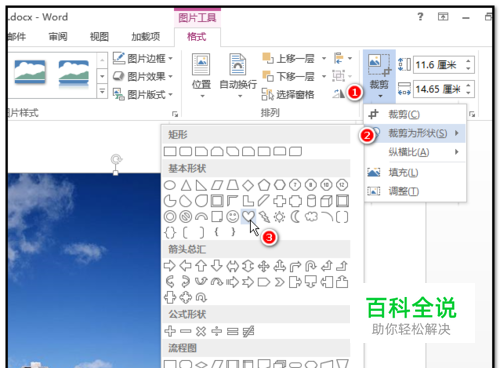Pick the lightning bolt shape
Image resolution: width=500 pixels, height=368 pixels.
(264, 217)
